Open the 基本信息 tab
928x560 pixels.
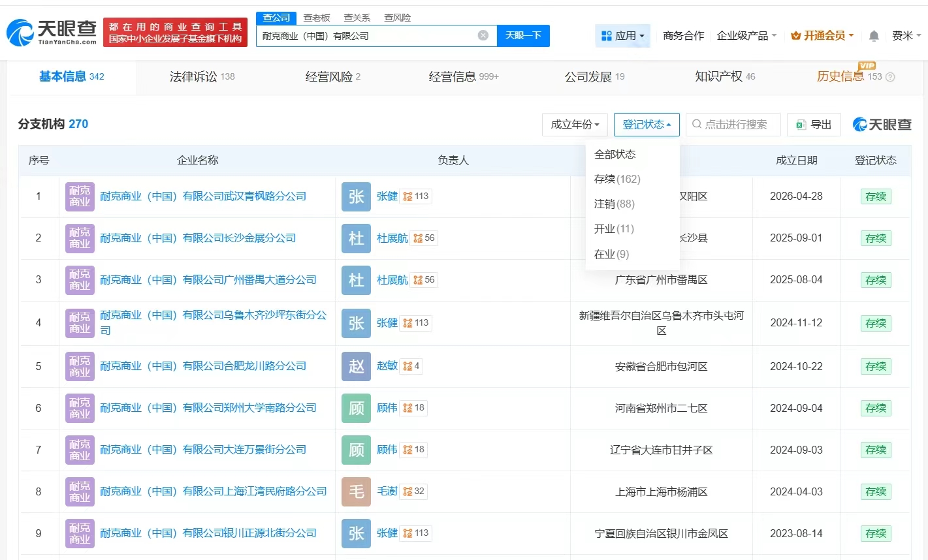[72, 77]
